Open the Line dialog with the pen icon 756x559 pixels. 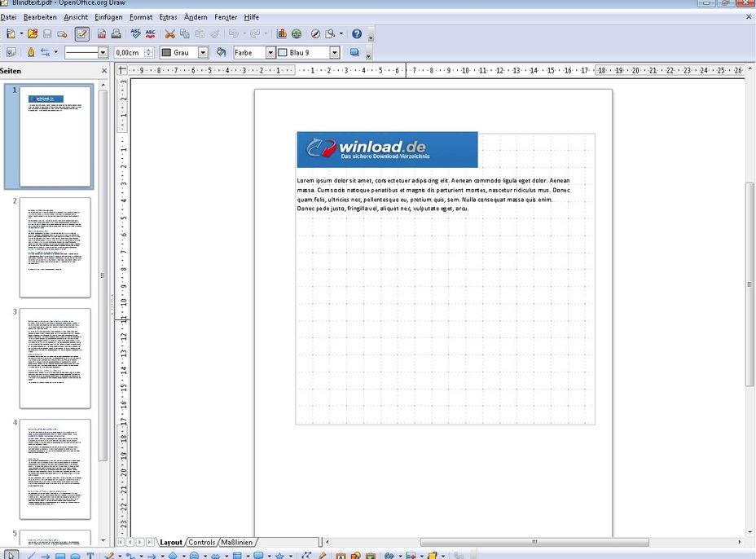[31, 52]
